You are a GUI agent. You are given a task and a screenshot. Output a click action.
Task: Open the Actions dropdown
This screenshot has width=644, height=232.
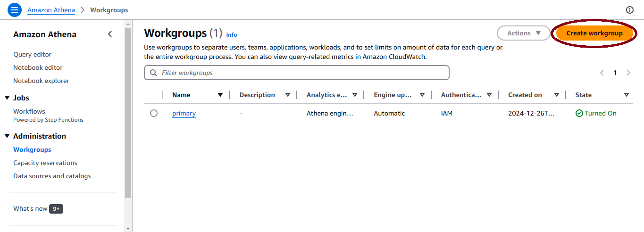click(x=524, y=33)
